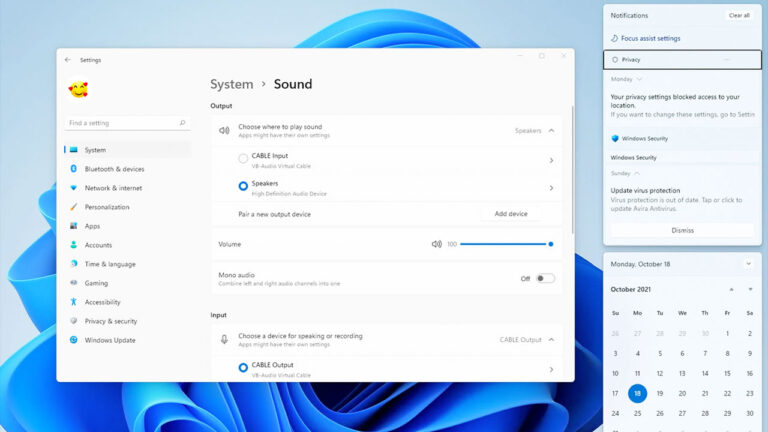Image resolution: width=768 pixels, height=432 pixels.
Task: Open the Apps settings page
Action: click(127, 226)
